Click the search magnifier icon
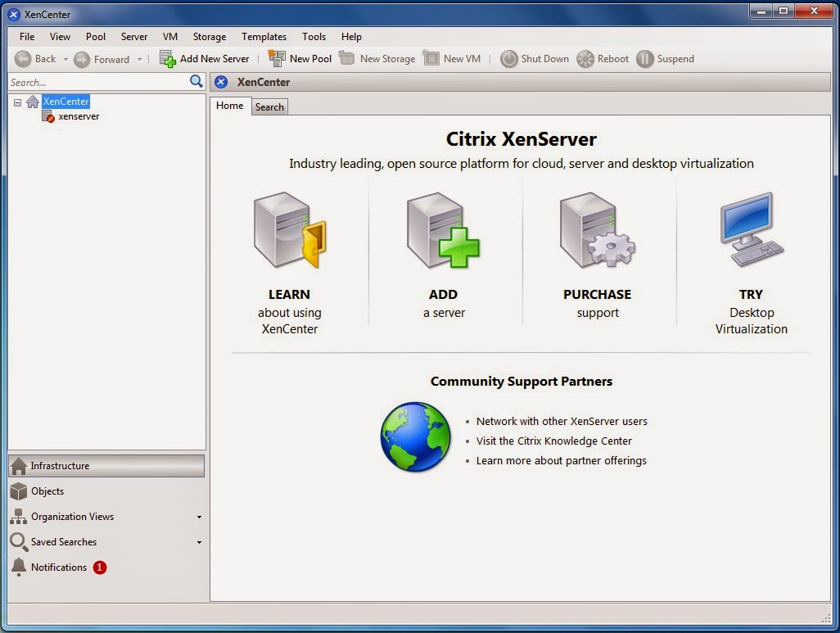 pos(196,81)
